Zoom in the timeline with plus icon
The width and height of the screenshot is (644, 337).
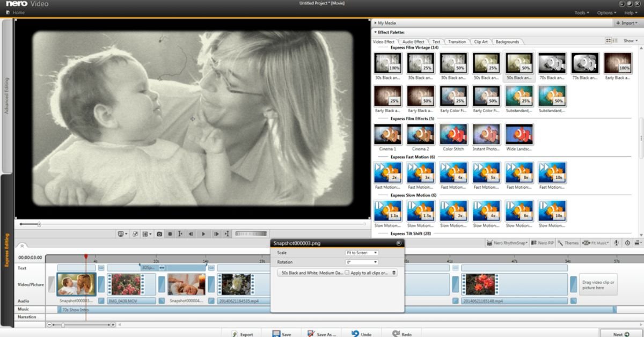click(x=113, y=325)
